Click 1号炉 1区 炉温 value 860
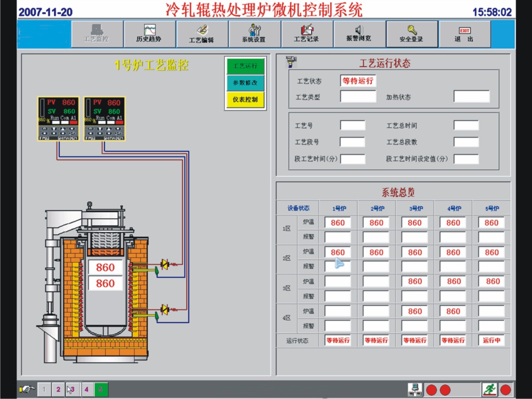532x399 pixels. tap(338, 223)
